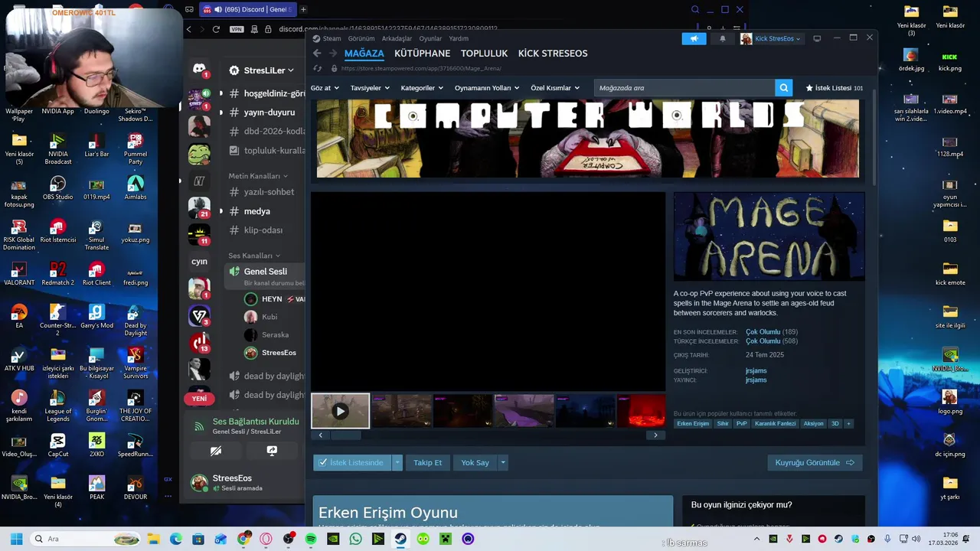Toggle the İstek Listesinde wishlist checkbox
The width and height of the screenshot is (980, 551).
click(x=323, y=463)
